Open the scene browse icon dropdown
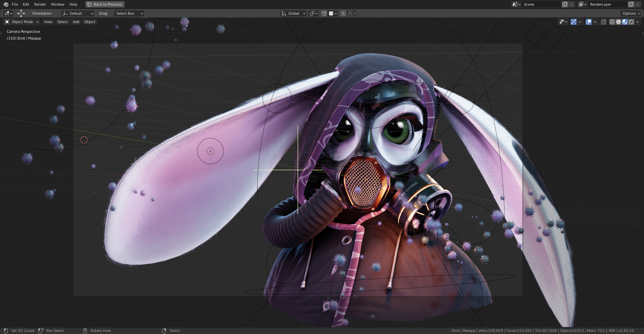Image resolution: width=644 pixels, height=334 pixels. 516,4
